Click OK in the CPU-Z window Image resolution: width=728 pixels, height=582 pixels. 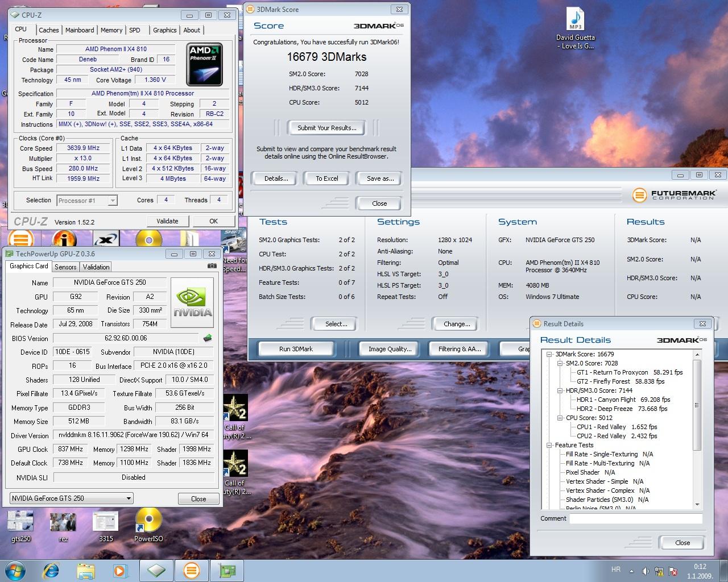[213, 221]
